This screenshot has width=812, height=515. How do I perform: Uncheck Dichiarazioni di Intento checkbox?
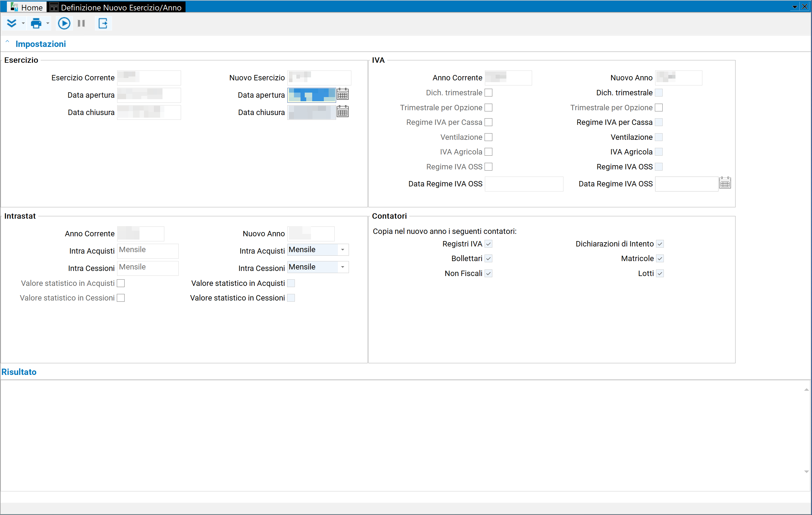660,243
